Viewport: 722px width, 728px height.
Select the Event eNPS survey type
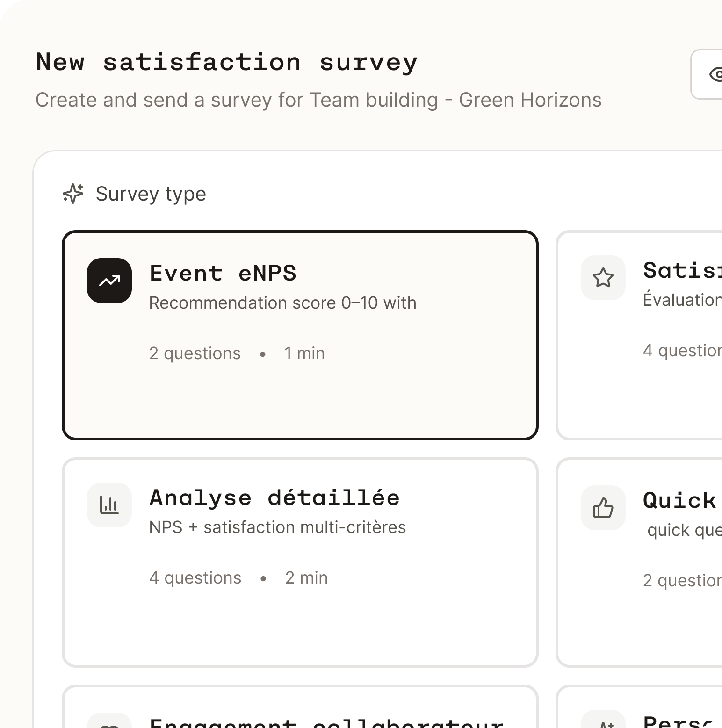point(300,333)
